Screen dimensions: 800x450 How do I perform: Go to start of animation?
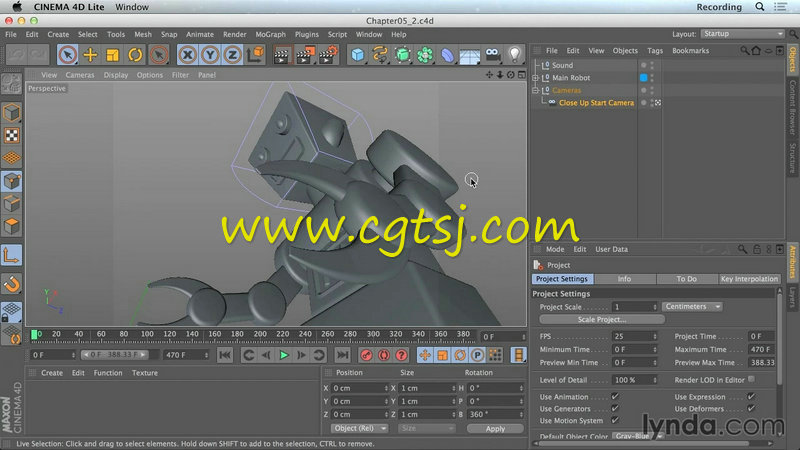[x=224, y=355]
